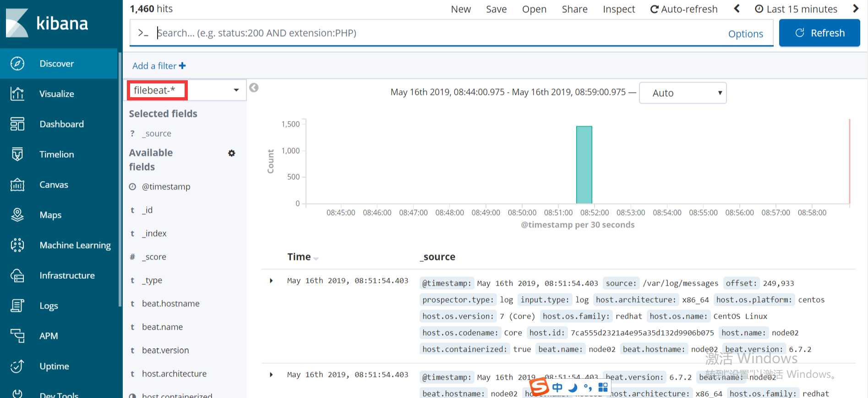This screenshot has width=868, height=398.
Task: Open the filebeat-* index pattern dropdown
Action: [x=186, y=90]
